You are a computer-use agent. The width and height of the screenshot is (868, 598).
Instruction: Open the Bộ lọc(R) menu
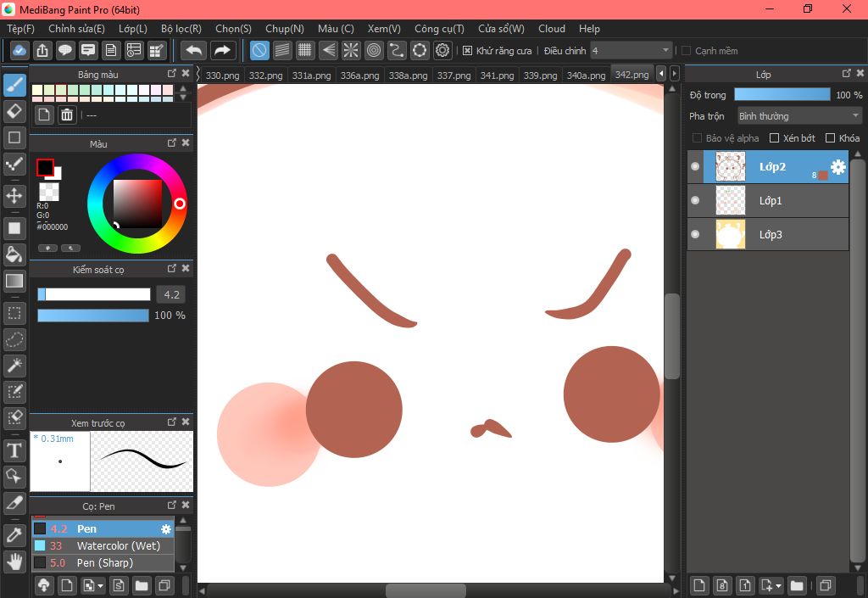point(181,29)
